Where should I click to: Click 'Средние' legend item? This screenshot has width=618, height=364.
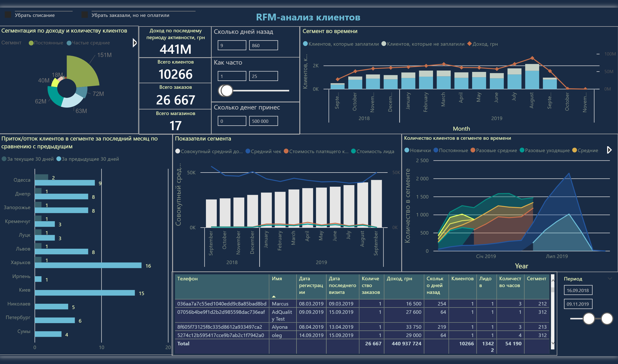(x=585, y=150)
